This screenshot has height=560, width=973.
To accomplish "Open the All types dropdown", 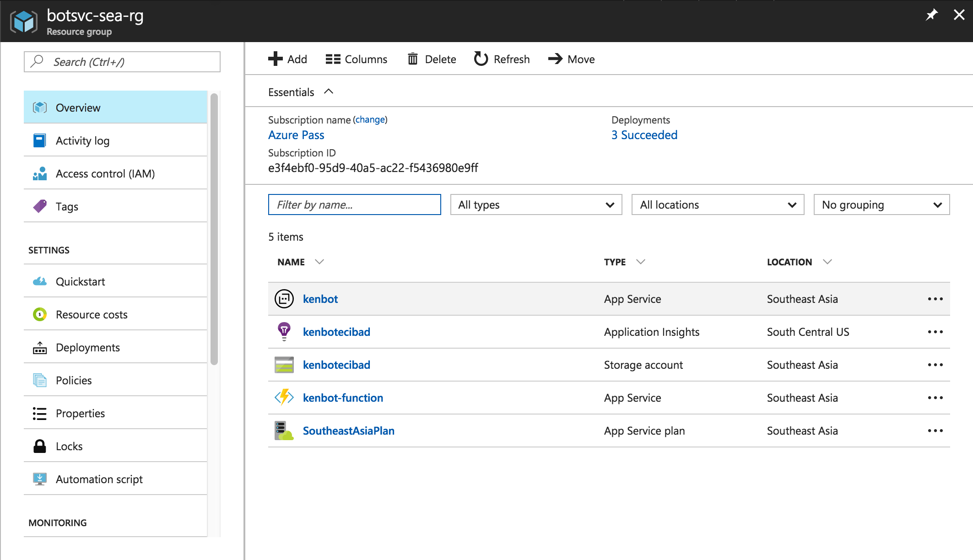I will pyautogui.click(x=536, y=205).
